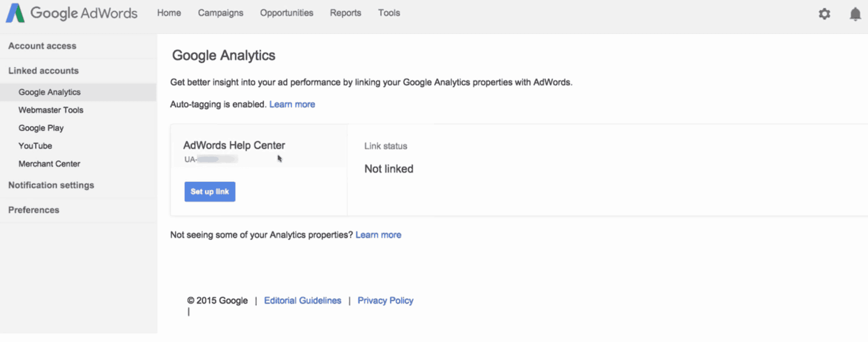Click the Google AdWords logo

pos(71,13)
